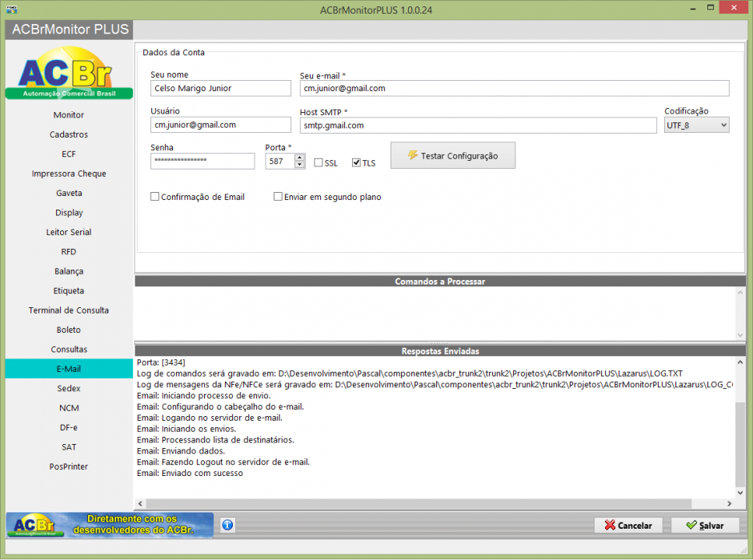Viewport: 753px width, 560px height.
Task: Increase the Porta value with up arrow
Action: point(299,157)
